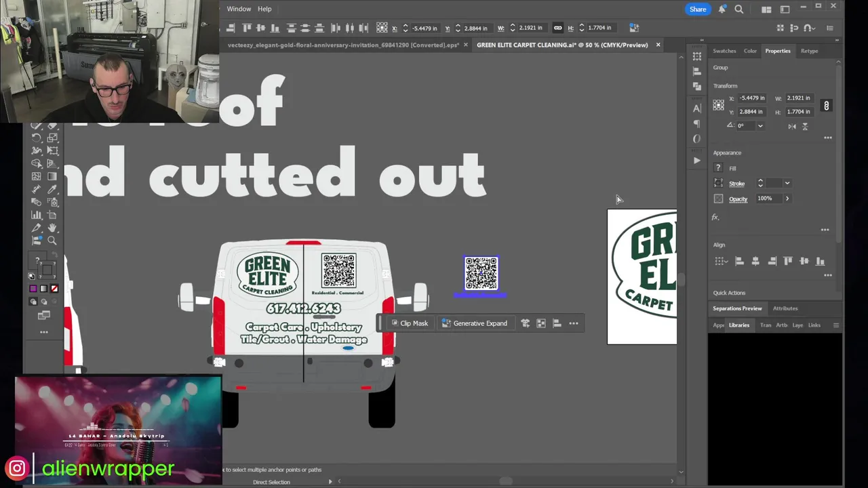Open stroke weight dropdown in Appearance

pyautogui.click(x=787, y=183)
